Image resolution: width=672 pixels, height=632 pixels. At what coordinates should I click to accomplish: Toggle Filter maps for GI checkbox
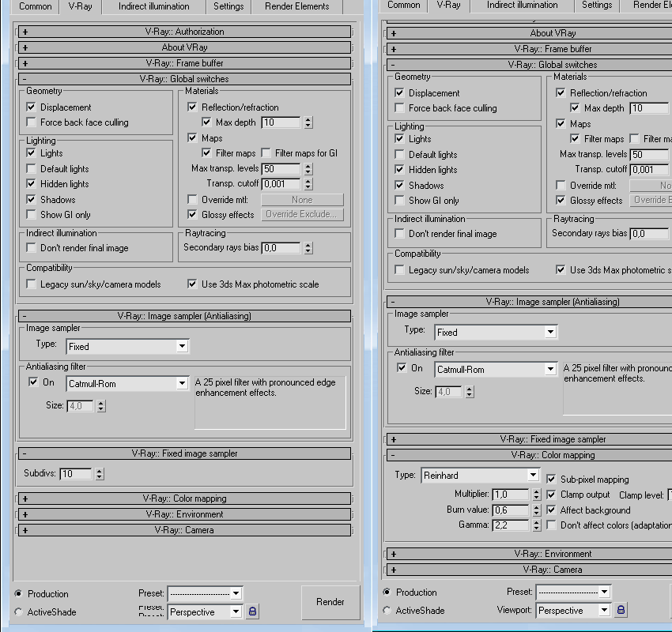pos(266,153)
